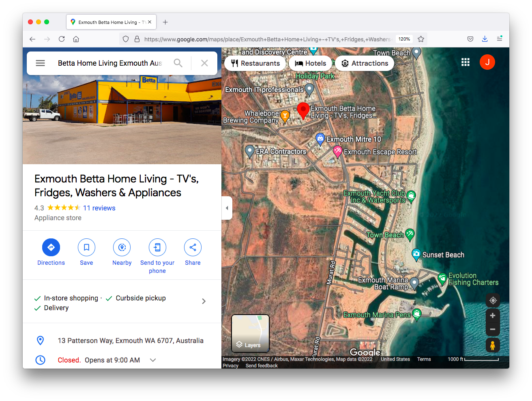This screenshot has width=532, height=401.
Task: Open the hamburger menu in search box
Action: (40, 63)
